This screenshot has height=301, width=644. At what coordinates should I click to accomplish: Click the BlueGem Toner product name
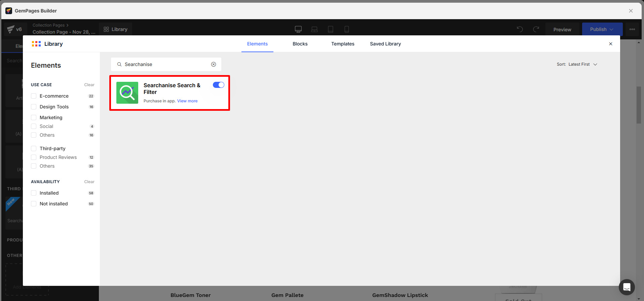point(191,295)
